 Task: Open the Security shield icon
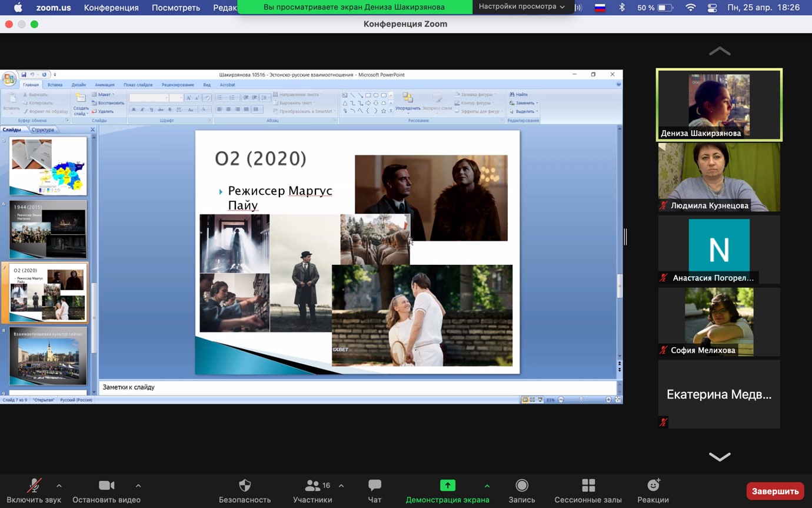tap(245, 486)
